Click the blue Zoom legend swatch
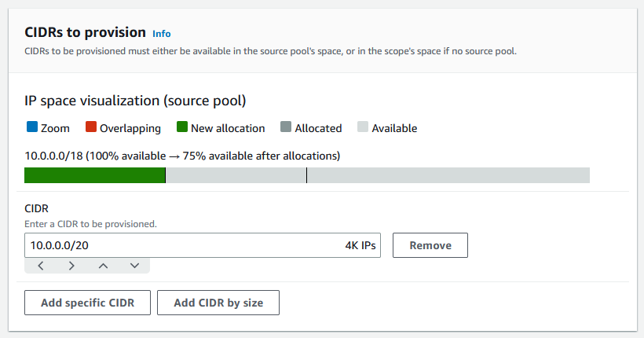The width and height of the screenshot is (644, 338). [x=32, y=127]
